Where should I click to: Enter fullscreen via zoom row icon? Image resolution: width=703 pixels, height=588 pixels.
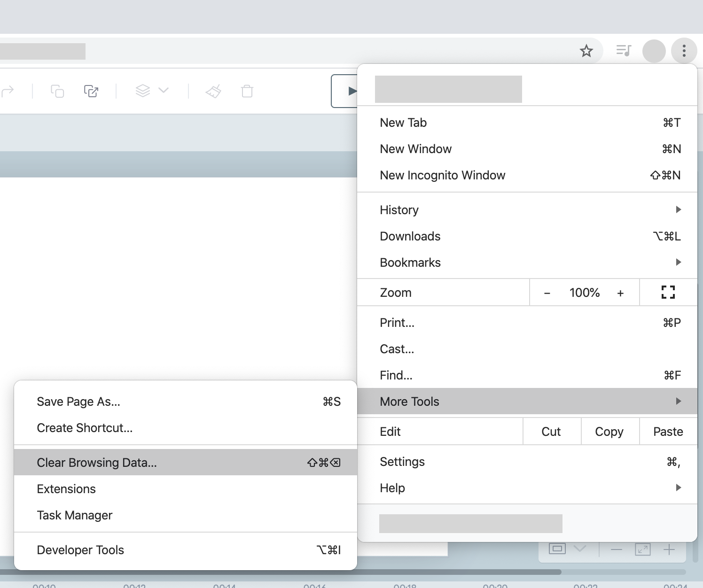click(x=668, y=293)
